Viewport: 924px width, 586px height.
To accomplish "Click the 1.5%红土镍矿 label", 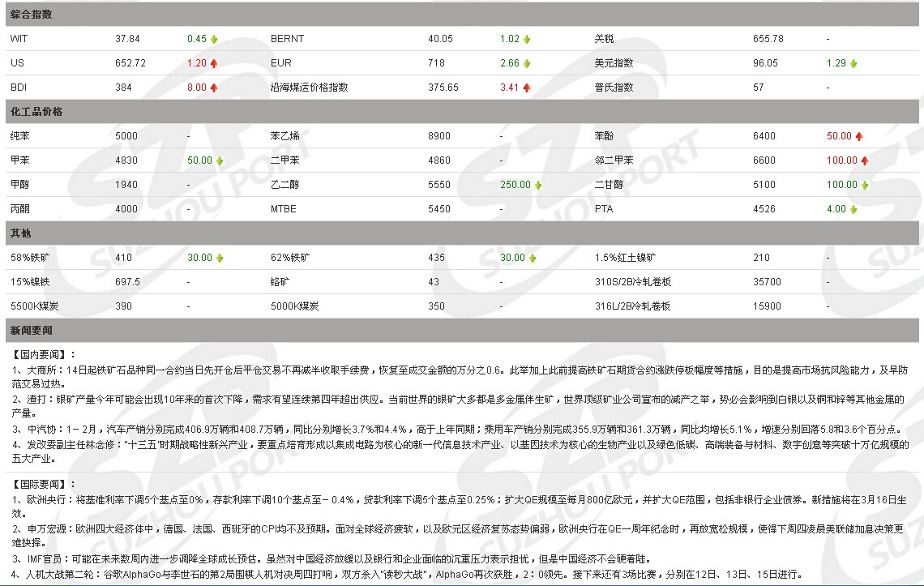I will (x=625, y=258).
